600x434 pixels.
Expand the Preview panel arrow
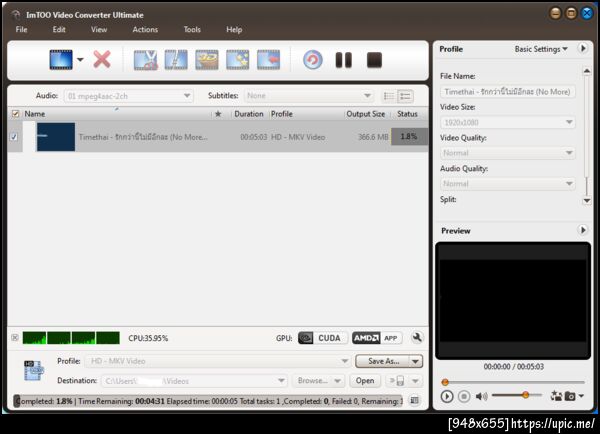pyautogui.click(x=583, y=230)
